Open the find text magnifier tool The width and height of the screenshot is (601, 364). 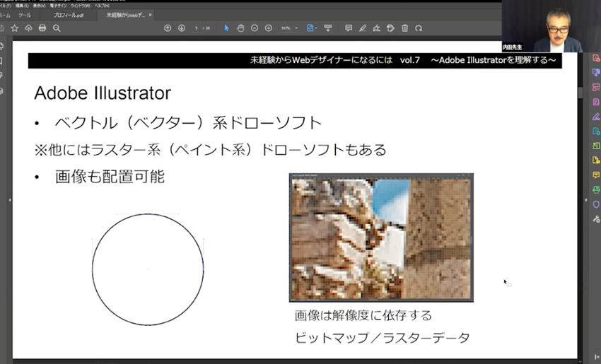(57, 28)
